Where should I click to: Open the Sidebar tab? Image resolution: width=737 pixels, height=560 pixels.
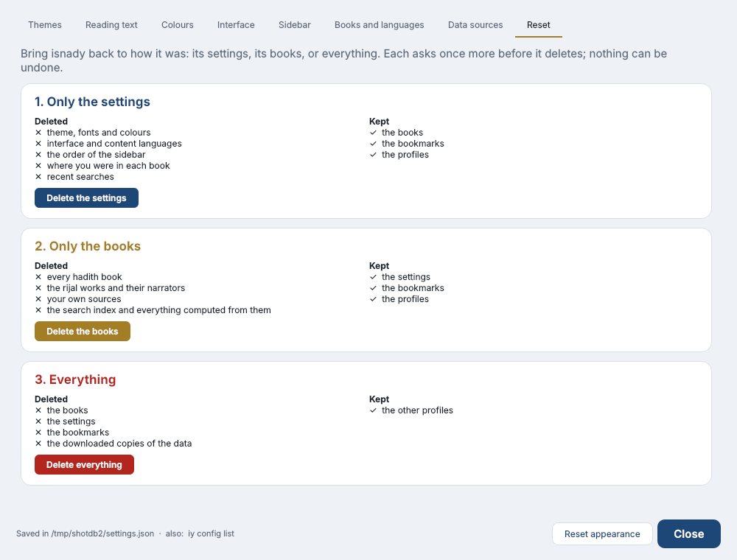coord(294,25)
